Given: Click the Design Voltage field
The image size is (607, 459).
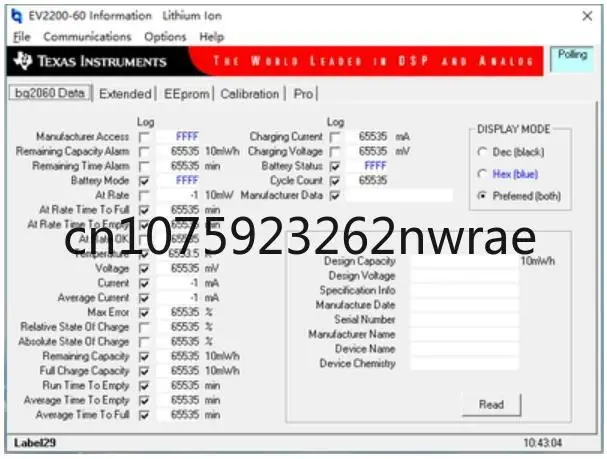Looking at the screenshot, I should click(x=464, y=276).
